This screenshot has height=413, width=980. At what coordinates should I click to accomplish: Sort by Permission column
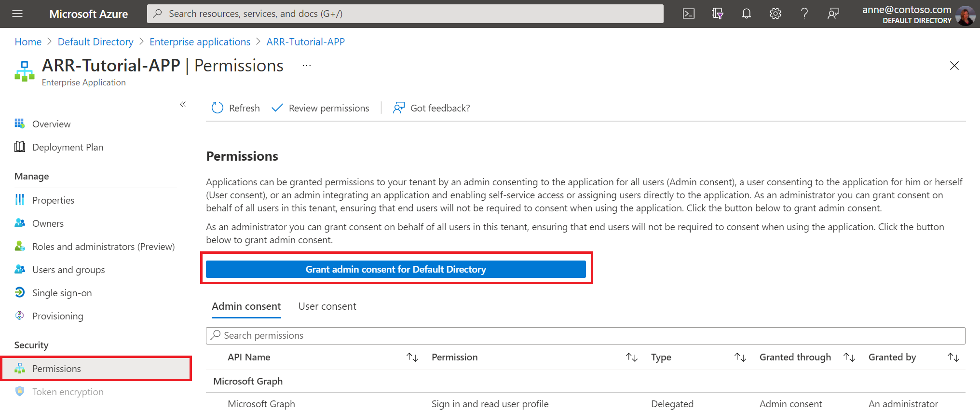tap(632, 357)
